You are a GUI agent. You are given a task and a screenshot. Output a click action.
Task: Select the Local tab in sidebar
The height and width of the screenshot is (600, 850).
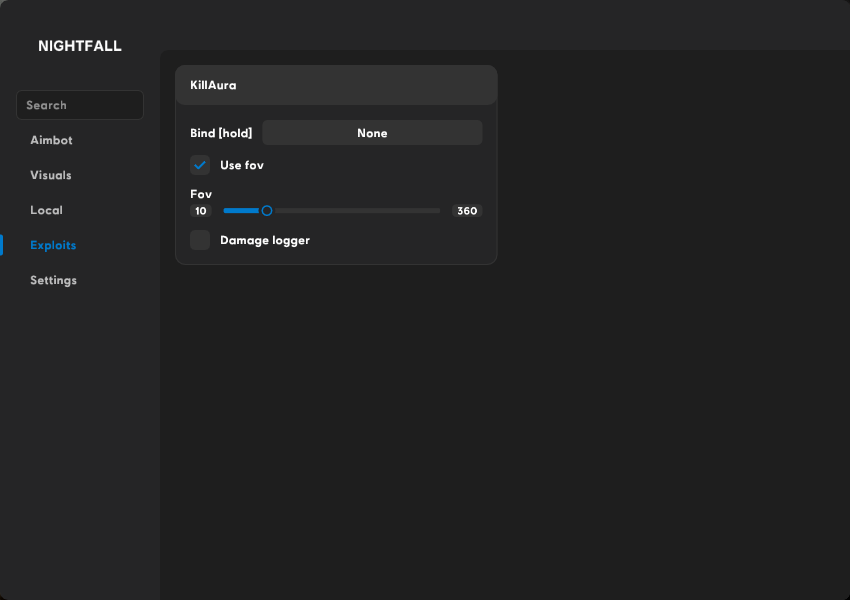(46, 210)
